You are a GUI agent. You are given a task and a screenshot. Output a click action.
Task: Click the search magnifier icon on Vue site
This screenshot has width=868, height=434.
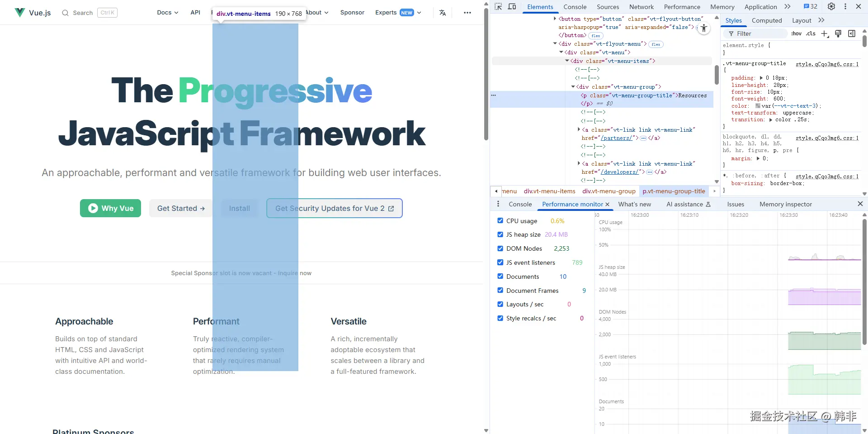pyautogui.click(x=66, y=13)
